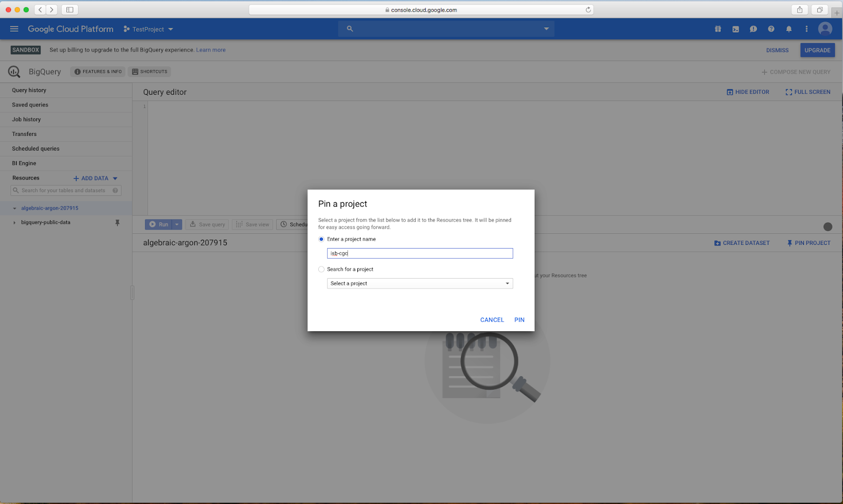Expand the bigquery-public-data tree node

(x=14, y=223)
